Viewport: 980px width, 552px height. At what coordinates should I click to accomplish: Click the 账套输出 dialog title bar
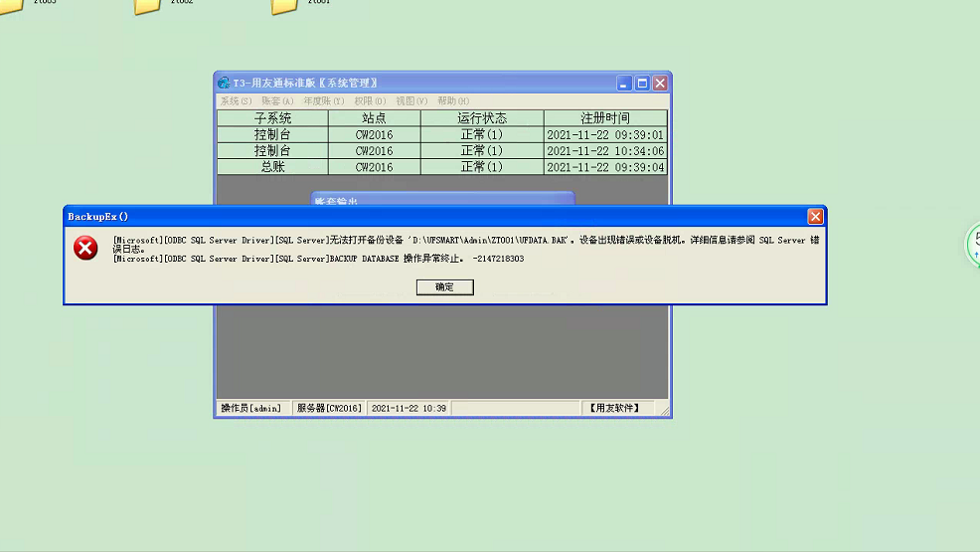click(x=442, y=201)
